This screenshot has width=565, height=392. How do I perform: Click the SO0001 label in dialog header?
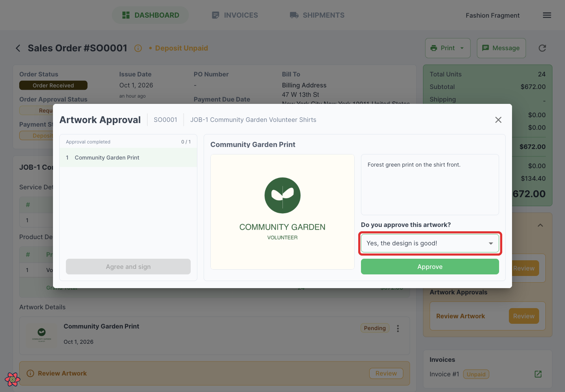166,120
